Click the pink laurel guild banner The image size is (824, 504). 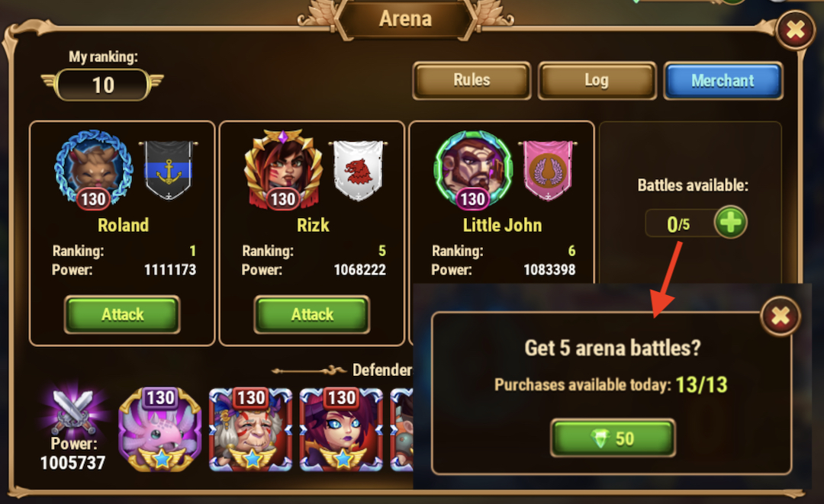coord(548,170)
